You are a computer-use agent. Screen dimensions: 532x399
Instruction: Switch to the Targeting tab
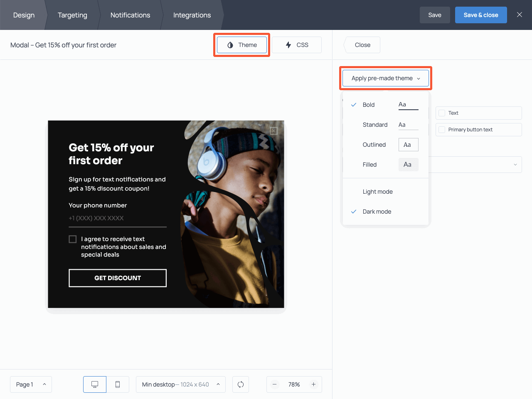(72, 15)
